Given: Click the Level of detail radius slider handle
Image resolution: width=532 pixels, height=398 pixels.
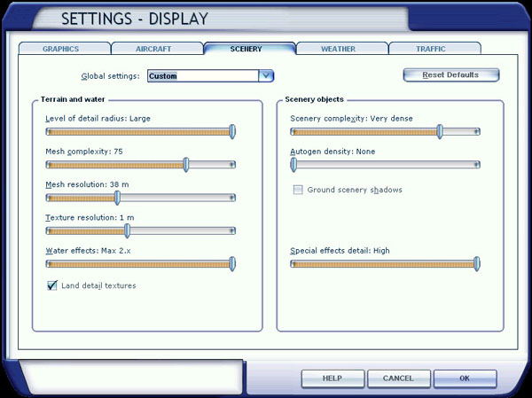Looking at the screenshot, I should click(232, 132).
